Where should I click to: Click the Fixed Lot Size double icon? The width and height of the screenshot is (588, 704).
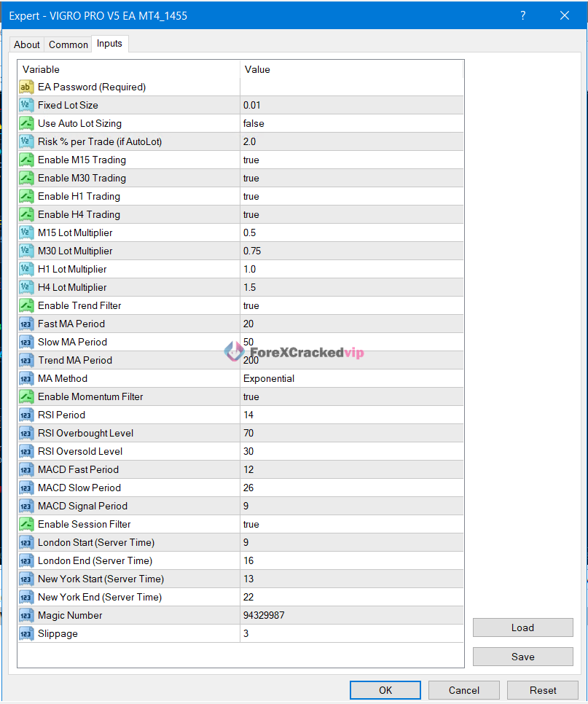click(x=26, y=106)
